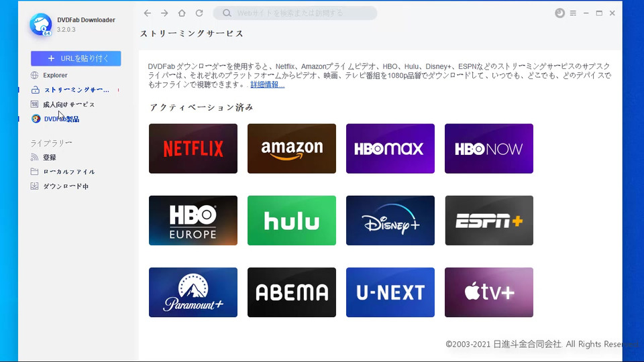Image resolution: width=644 pixels, height=362 pixels.
Task: Click the folder icon beside ローカルファイル
Action: click(34, 172)
